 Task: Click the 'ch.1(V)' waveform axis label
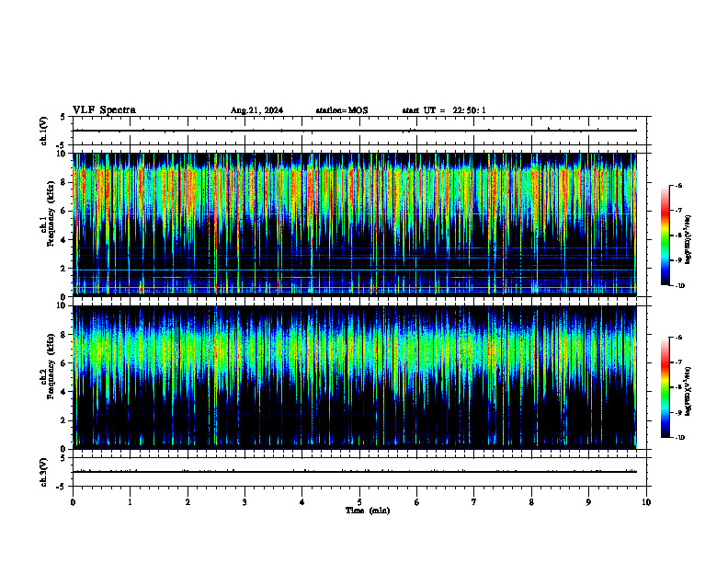[x=44, y=131]
